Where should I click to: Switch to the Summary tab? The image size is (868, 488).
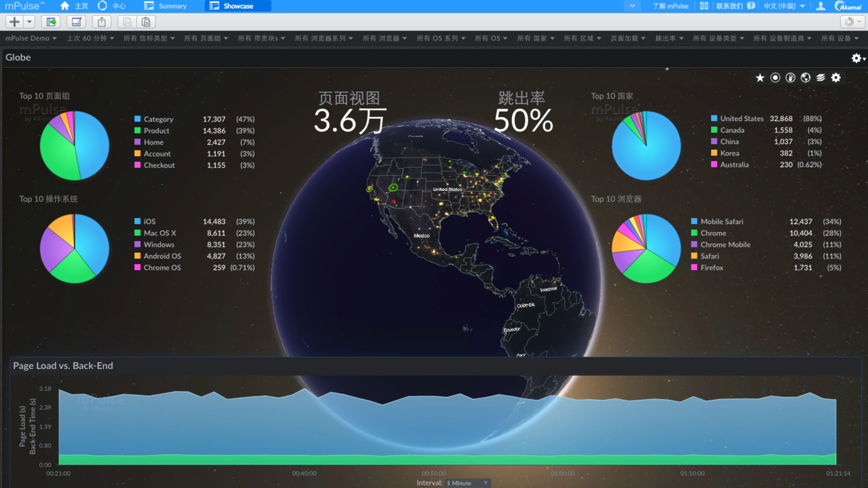coord(165,6)
